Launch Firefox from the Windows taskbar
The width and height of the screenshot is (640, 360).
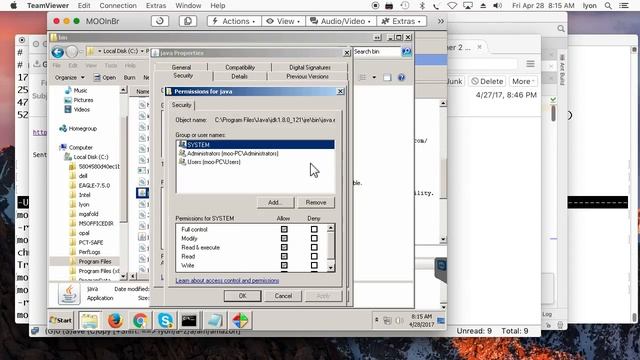click(116, 320)
